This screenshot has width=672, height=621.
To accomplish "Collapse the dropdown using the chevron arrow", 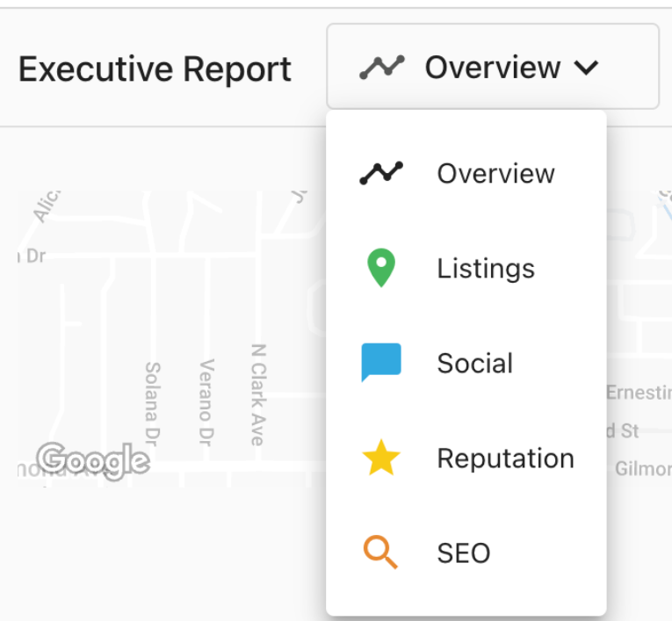I will pos(586,69).
